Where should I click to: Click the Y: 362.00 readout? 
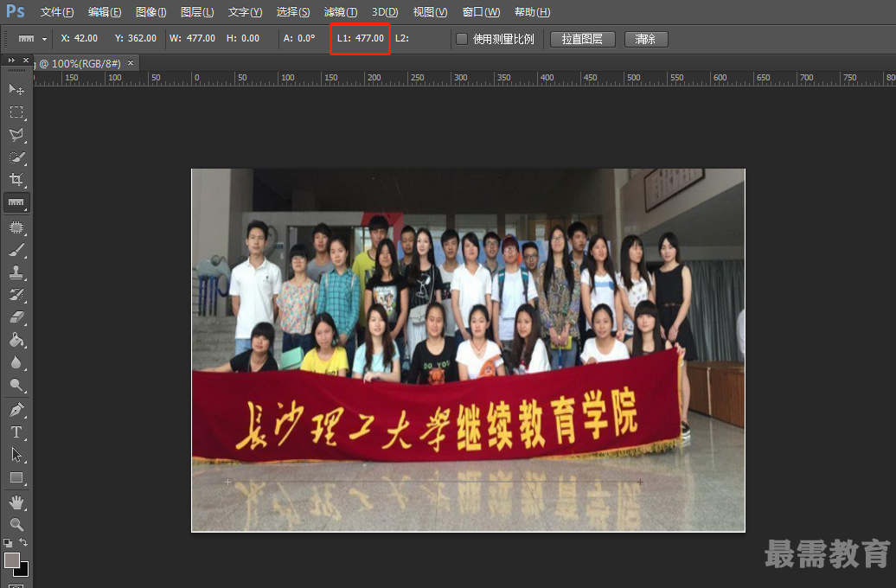click(136, 38)
